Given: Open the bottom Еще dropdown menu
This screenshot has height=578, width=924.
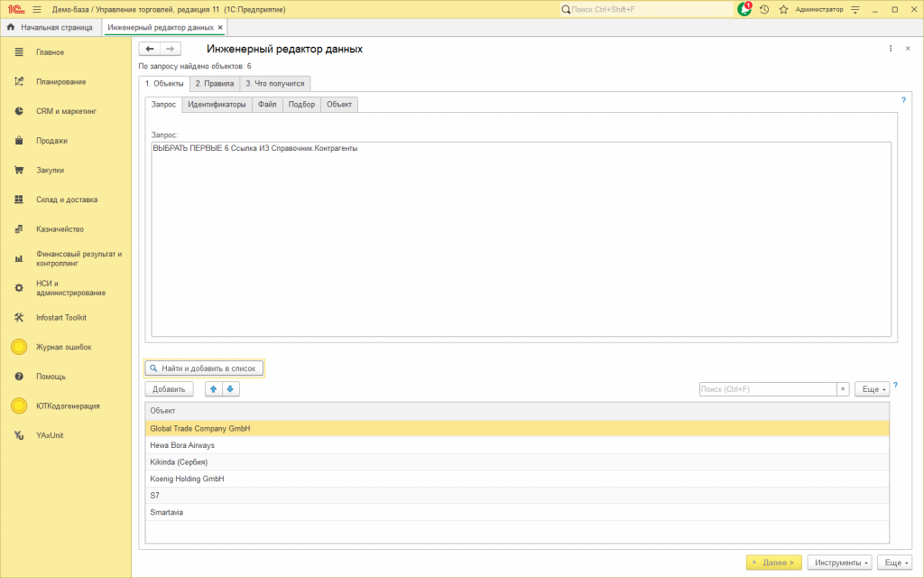Looking at the screenshot, I should [x=894, y=563].
